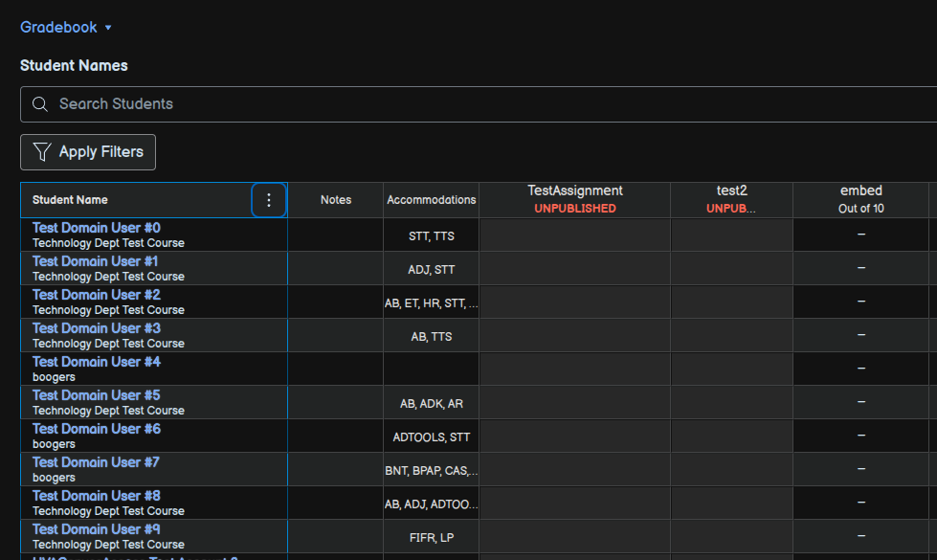Click the magnifier icon in the search box
The width and height of the screenshot is (937, 560).
coord(40,104)
